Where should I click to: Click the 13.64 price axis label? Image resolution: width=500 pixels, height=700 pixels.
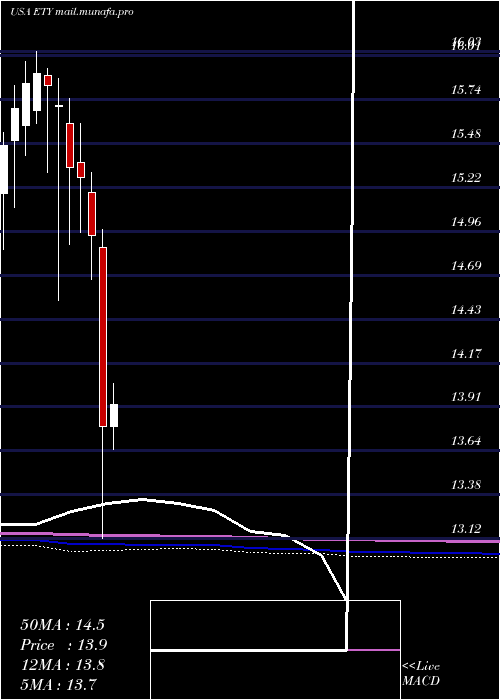coord(466,441)
